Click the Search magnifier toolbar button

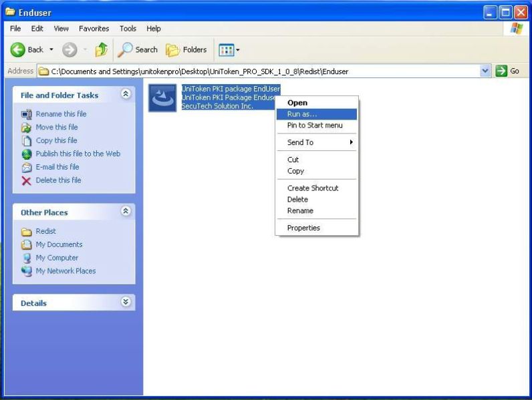pos(138,50)
